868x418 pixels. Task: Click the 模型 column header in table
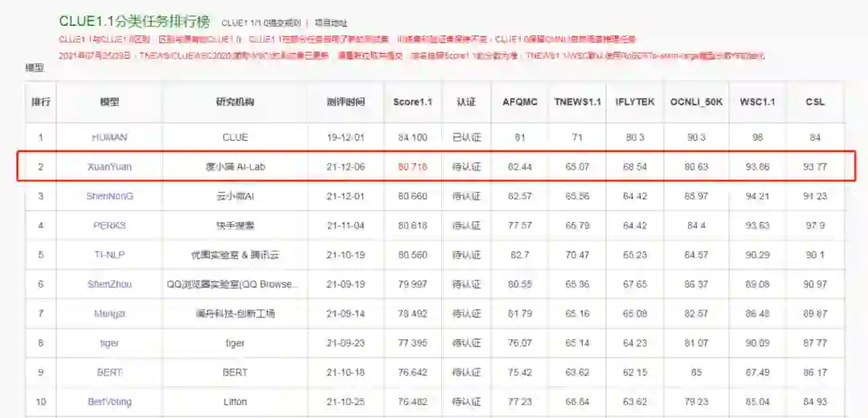[x=109, y=102]
